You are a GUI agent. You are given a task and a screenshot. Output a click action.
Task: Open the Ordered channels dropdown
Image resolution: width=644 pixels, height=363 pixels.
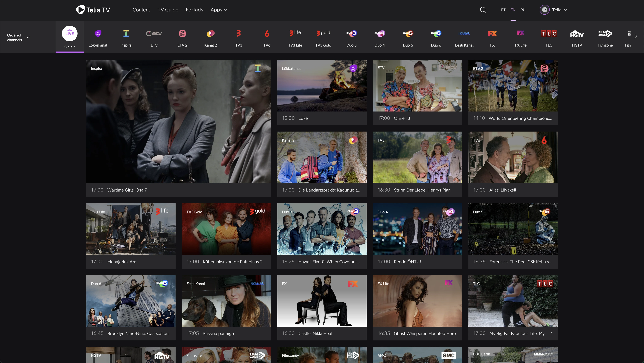pyautogui.click(x=18, y=37)
